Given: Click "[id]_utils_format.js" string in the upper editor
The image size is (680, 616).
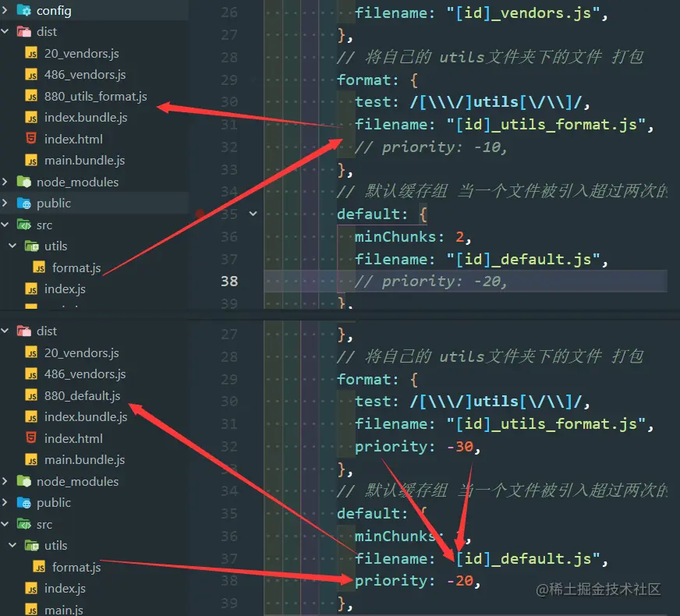Looking at the screenshot, I should (546, 125).
